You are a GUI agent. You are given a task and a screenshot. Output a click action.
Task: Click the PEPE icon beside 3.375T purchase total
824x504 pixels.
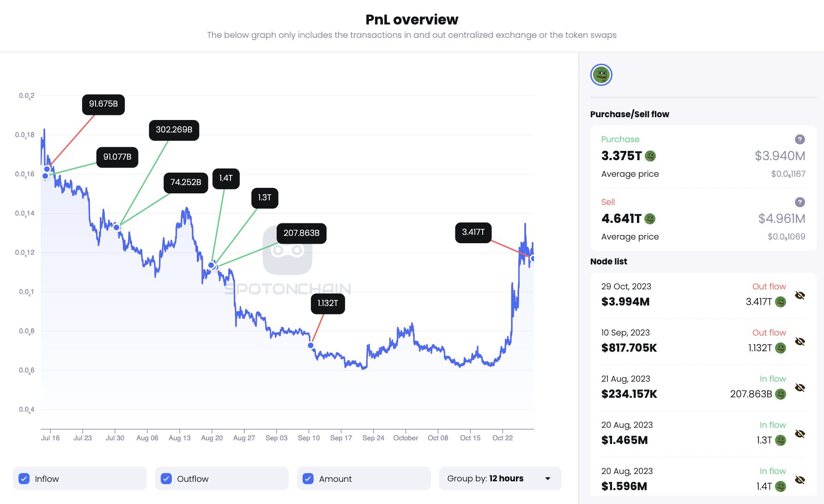tap(650, 156)
